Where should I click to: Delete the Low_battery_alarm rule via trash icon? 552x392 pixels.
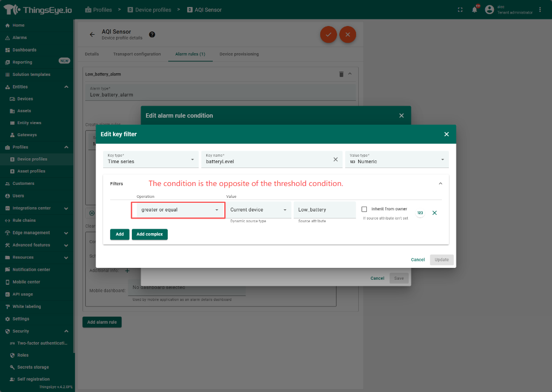click(x=341, y=74)
